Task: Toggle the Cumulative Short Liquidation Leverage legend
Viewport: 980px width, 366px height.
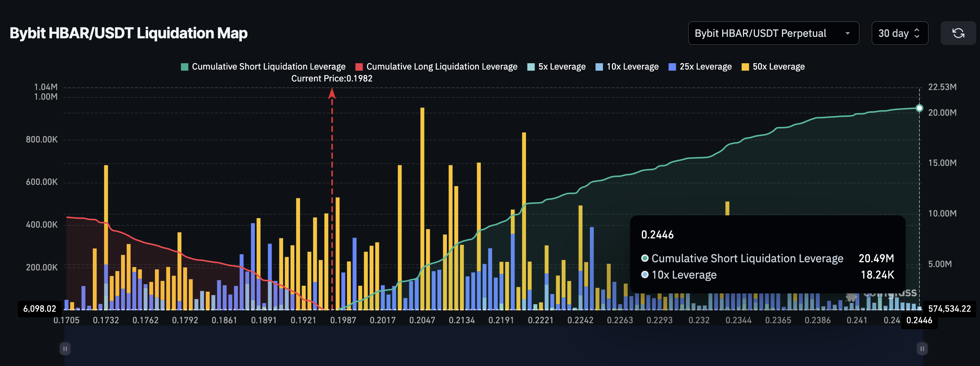Action: click(263, 67)
